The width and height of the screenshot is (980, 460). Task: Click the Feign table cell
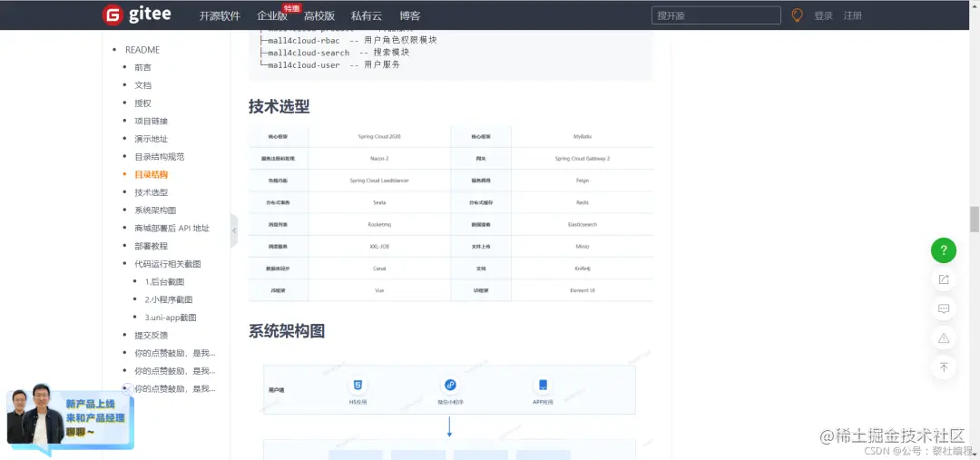583,181
